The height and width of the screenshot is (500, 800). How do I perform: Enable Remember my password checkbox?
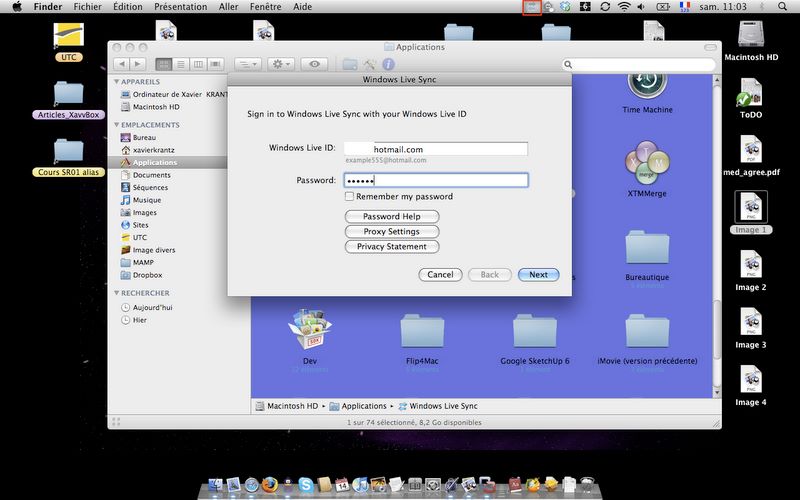coord(349,196)
